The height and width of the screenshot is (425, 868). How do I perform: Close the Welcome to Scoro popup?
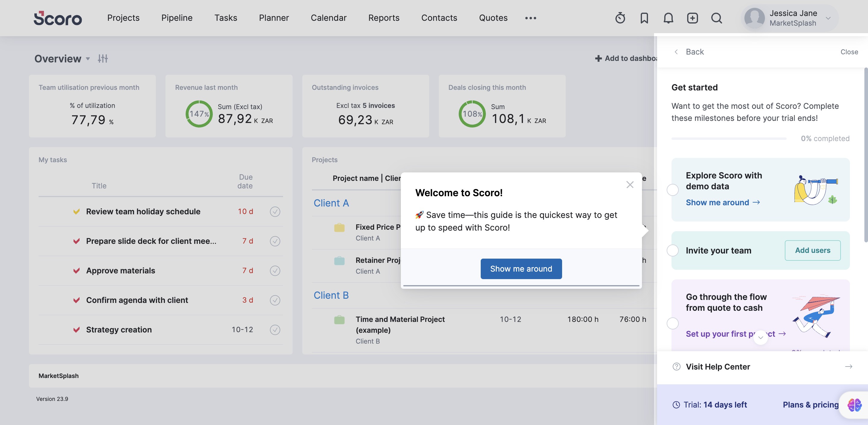pos(630,185)
